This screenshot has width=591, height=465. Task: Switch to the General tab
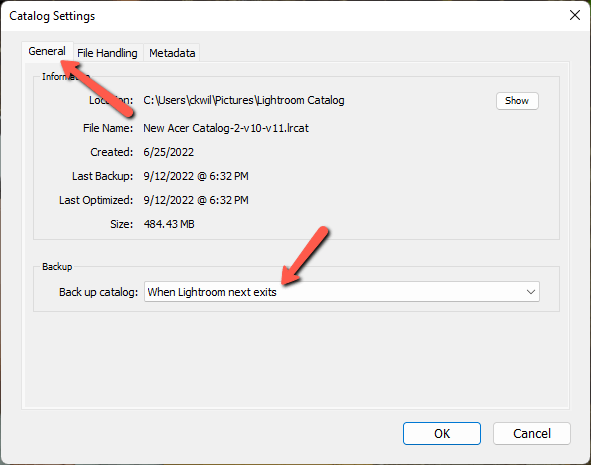[47, 51]
